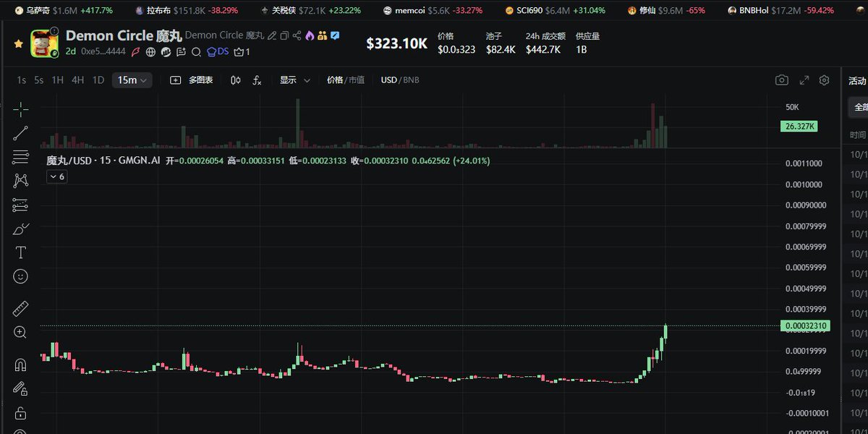Image resolution: width=868 pixels, height=434 pixels.
Task: Share the token via the share icon
Action: coord(297,35)
